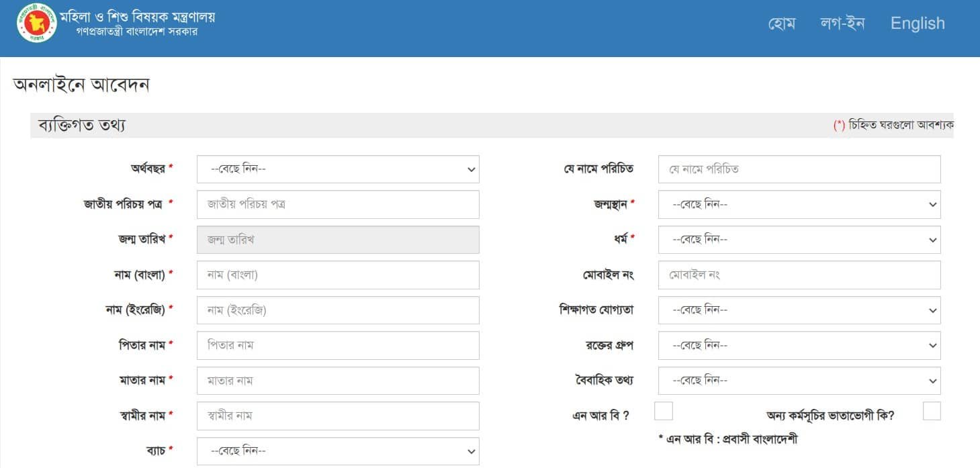980x468 pixels.
Task: Open the জন্মস্থান dropdown
Action: (x=799, y=205)
